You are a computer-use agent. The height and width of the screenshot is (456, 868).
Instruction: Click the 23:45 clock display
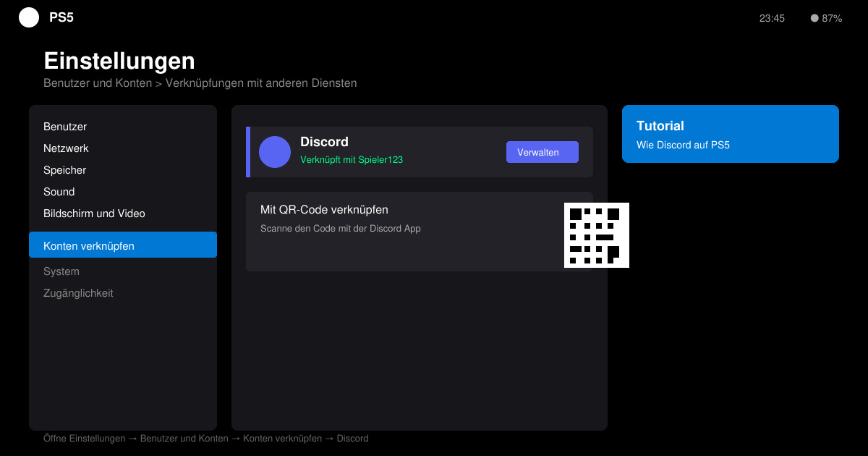coord(772,18)
